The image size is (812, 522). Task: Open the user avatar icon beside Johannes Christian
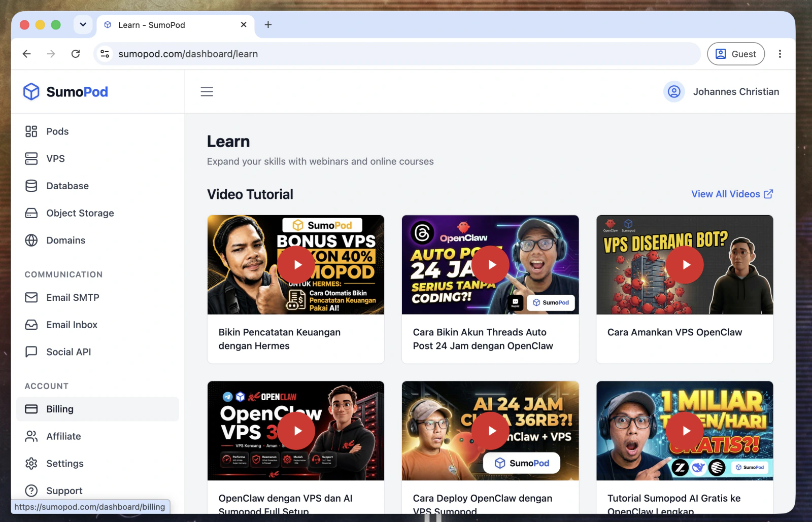point(674,92)
